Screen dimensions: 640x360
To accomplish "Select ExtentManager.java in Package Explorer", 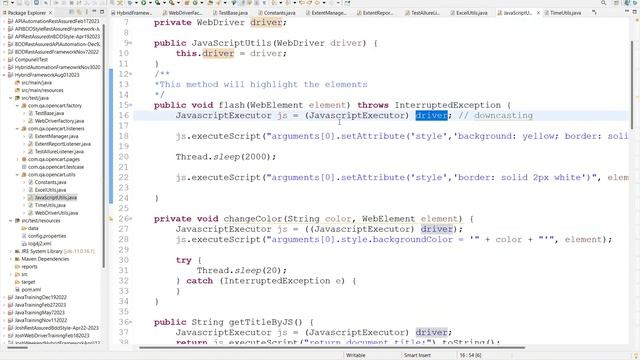I will 56,136.
